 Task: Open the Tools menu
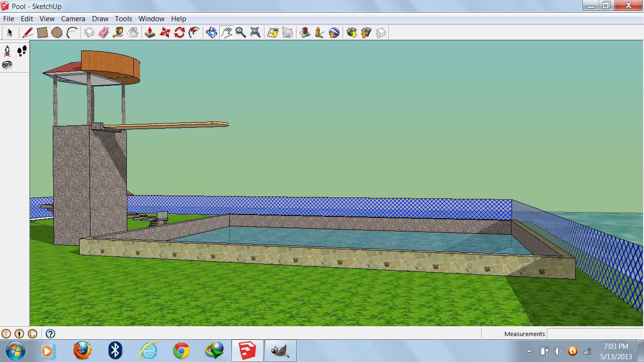[124, 19]
